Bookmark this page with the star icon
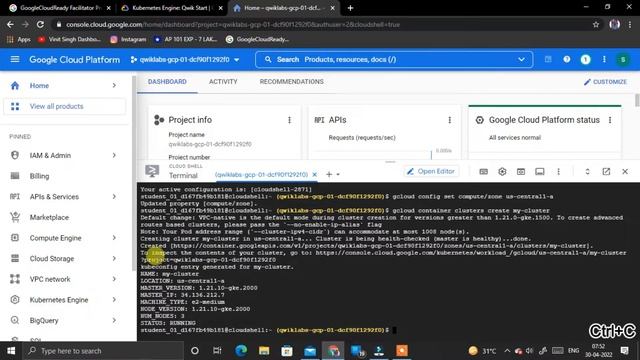 (x=596, y=24)
